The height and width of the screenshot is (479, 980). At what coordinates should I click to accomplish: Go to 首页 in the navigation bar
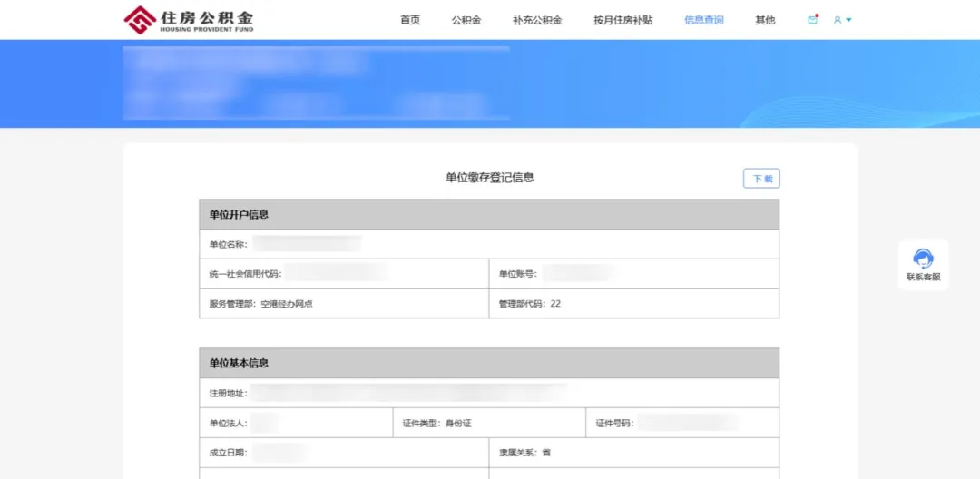point(410,20)
